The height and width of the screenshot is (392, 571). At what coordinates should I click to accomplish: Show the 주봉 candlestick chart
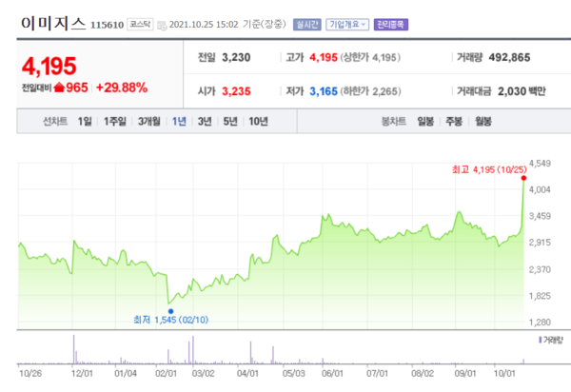454,121
